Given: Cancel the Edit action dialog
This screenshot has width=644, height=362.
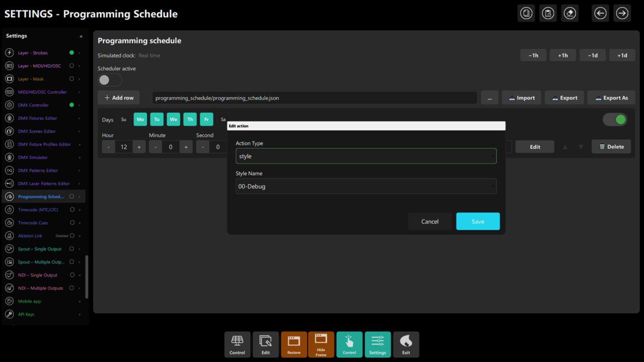Looking at the screenshot, I should tap(430, 221).
